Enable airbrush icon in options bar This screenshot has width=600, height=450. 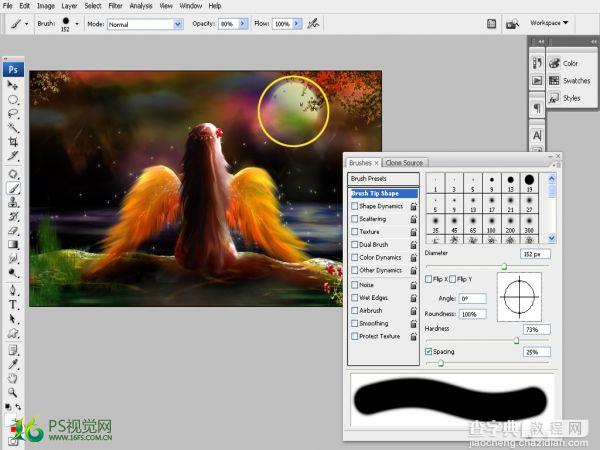[313, 24]
